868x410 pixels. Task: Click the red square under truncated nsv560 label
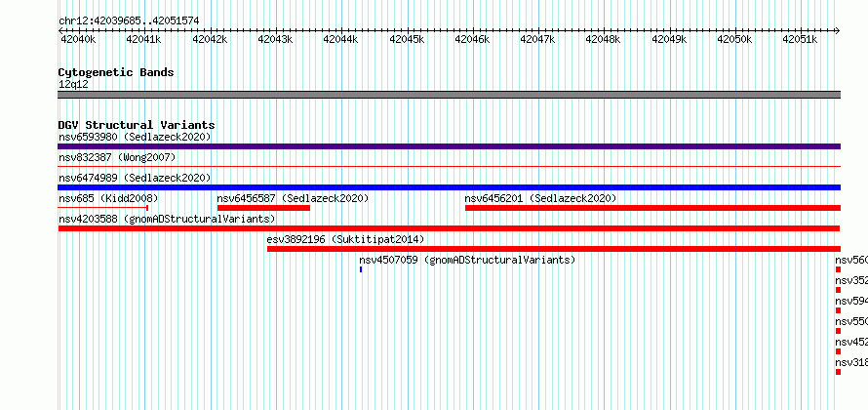tap(838, 269)
